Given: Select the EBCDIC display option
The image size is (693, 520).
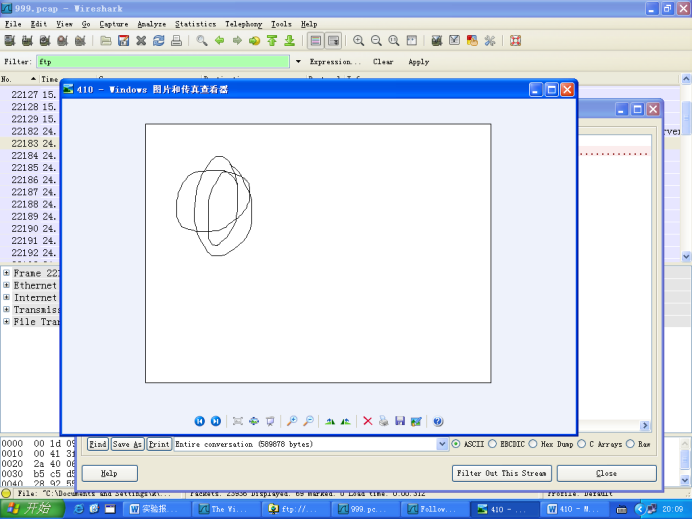Looking at the screenshot, I should point(492,444).
